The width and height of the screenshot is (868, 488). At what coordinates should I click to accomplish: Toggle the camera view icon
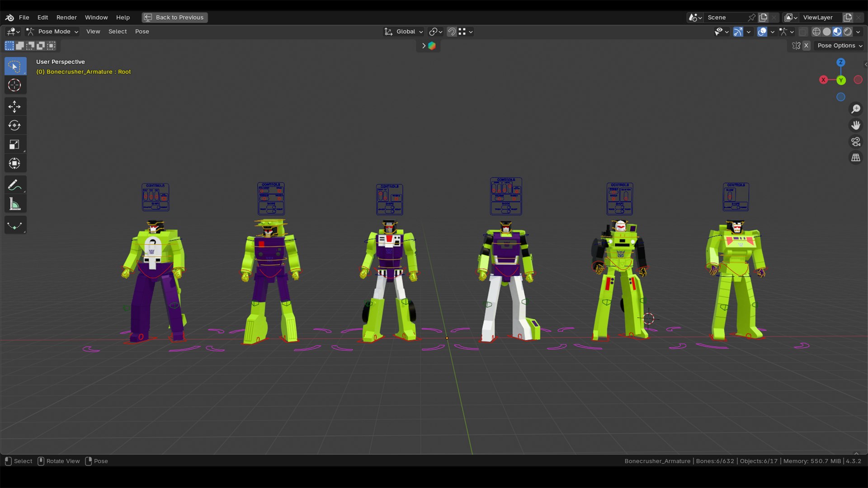coord(856,141)
